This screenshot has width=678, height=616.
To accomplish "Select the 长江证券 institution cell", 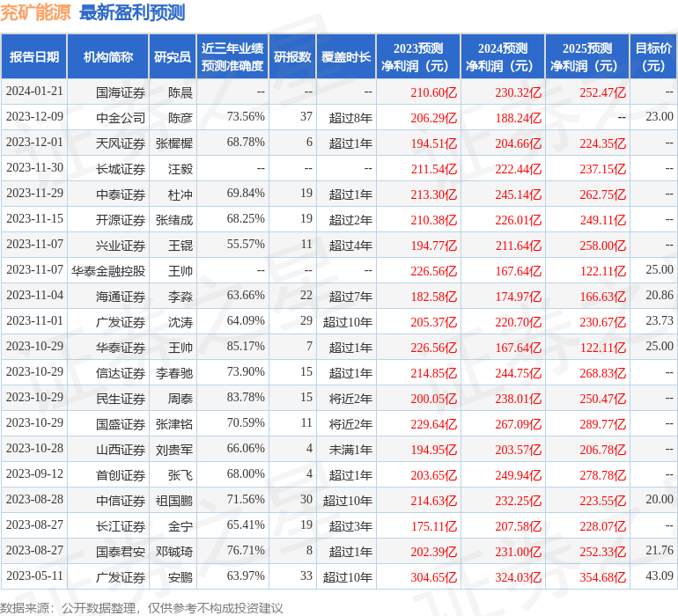I will click(121, 526).
